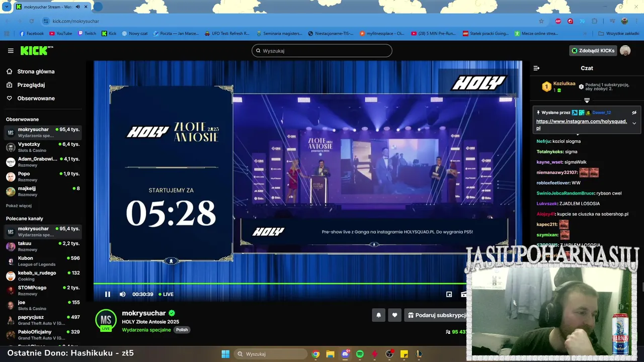Open Sticky Notes from the taskbar
Screen dimensions: 644x362
click(x=404, y=354)
